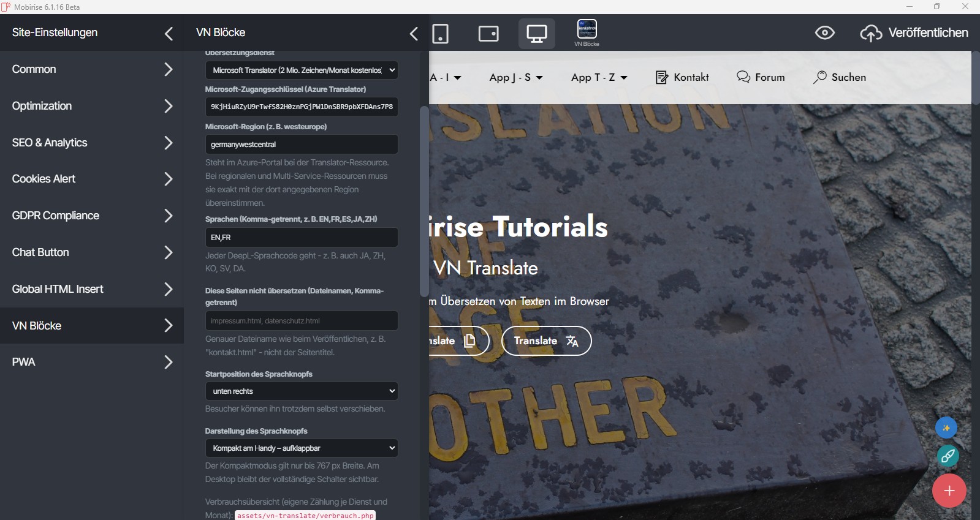
Task: Click the teal paintbrush style button
Action: click(948, 456)
